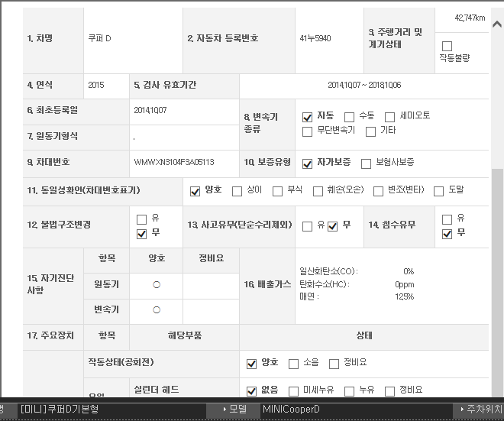Check 유 for 침수유무
This screenshot has height=421, width=504.
click(x=447, y=219)
